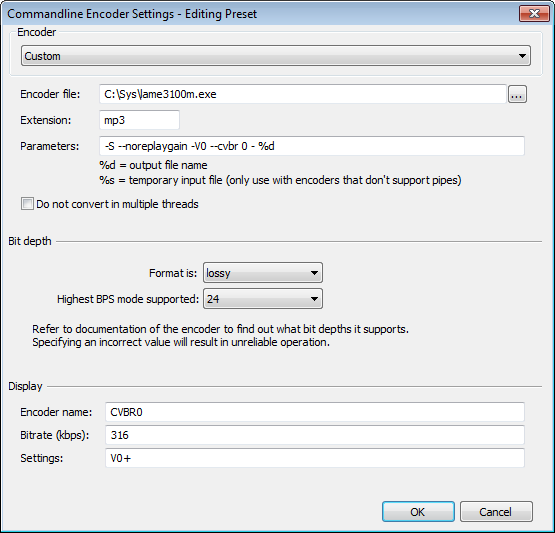Close the Commandline Encoder Settings dialog
Screen dimensions: 555x533
click(534, 14)
